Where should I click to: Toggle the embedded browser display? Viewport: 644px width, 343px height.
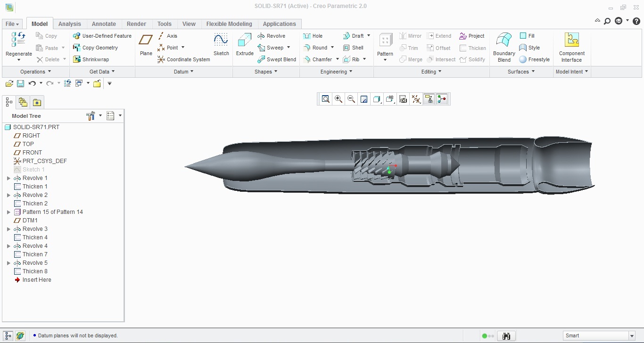click(x=20, y=336)
